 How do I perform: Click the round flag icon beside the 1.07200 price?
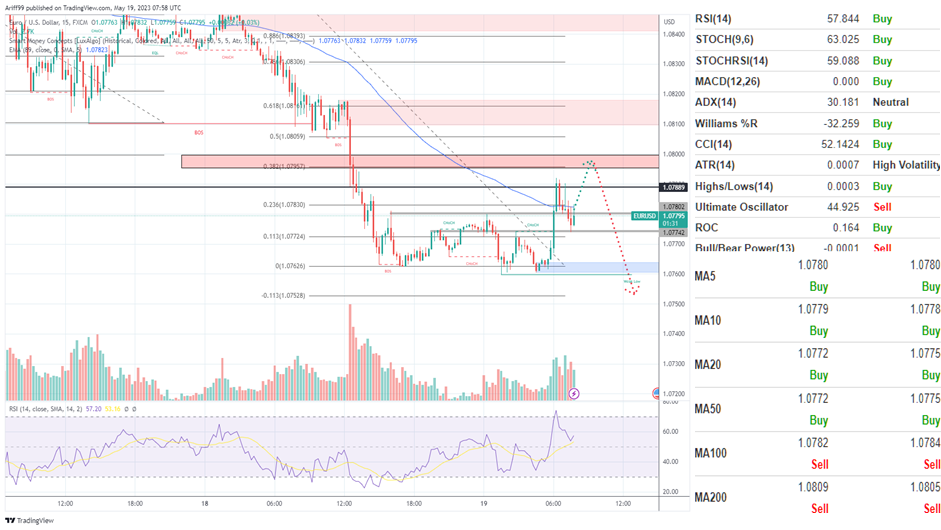(x=656, y=394)
